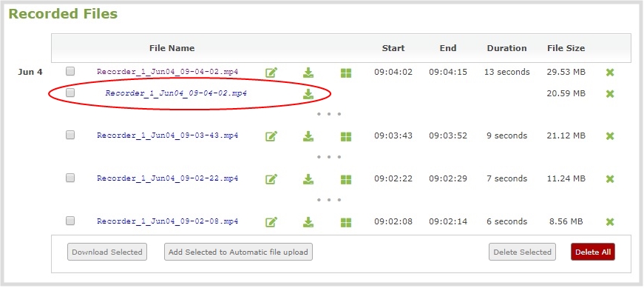Expand the dots below the 09-02-22 recording
This screenshot has height=288, width=644.
329,200
